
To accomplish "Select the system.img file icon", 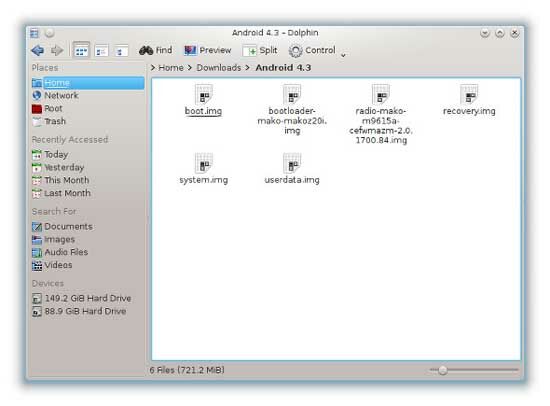I will tap(204, 163).
